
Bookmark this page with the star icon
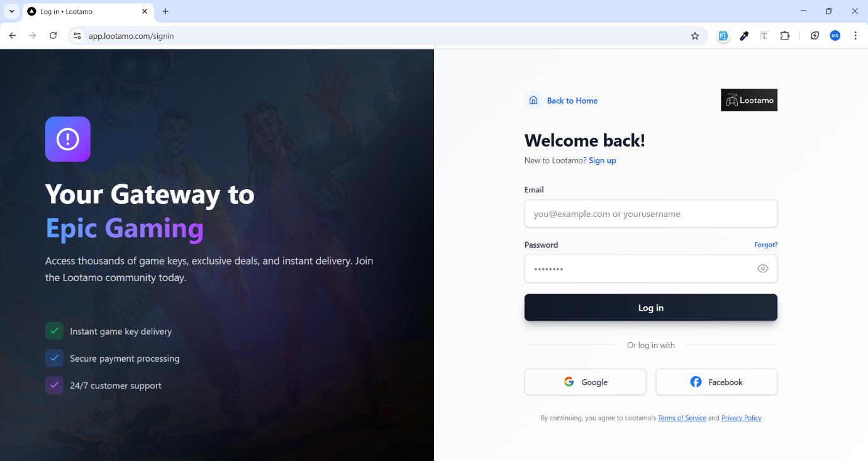click(x=695, y=36)
